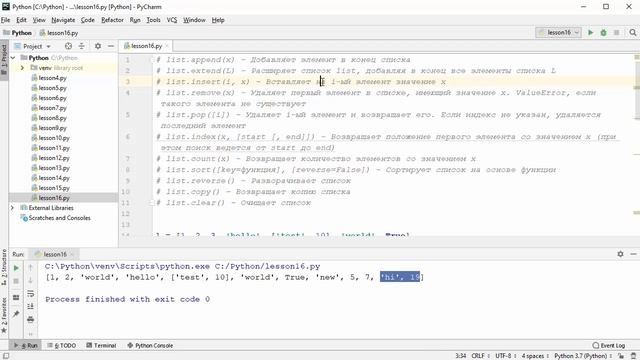Open the TODO tool window

pyautogui.click(x=62, y=345)
